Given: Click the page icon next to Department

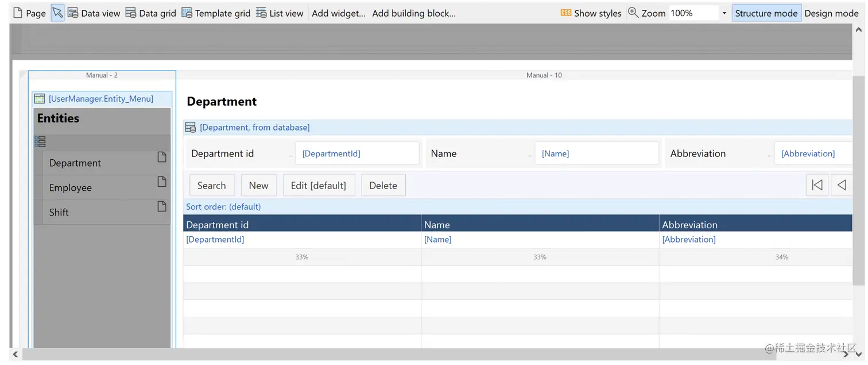Looking at the screenshot, I should pos(162,157).
